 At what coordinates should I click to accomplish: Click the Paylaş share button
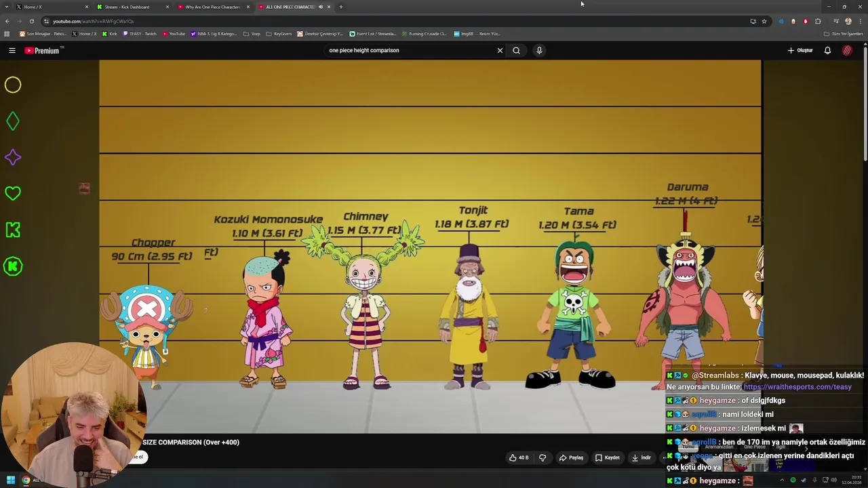coord(571,457)
